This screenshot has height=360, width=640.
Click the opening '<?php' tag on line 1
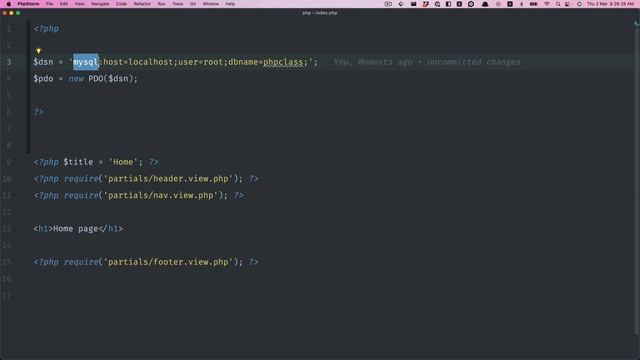[x=46, y=29]
